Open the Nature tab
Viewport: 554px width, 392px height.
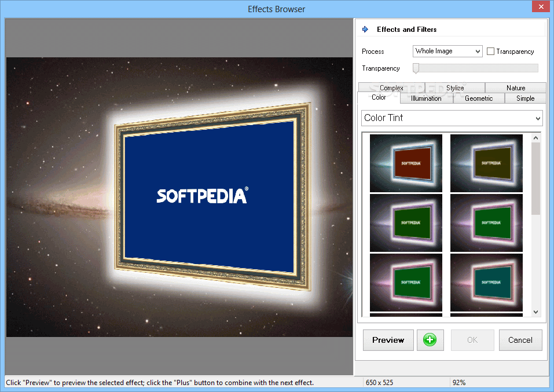515,87
